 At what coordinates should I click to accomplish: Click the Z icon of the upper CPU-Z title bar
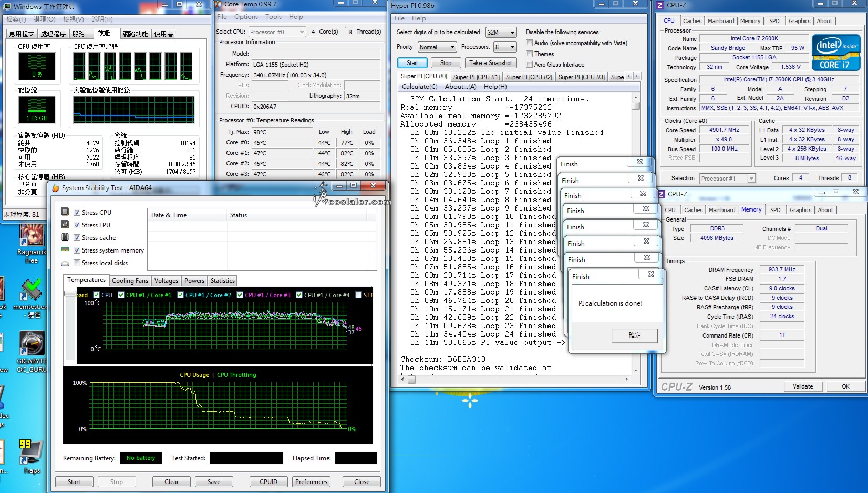[x=660, y=5]
